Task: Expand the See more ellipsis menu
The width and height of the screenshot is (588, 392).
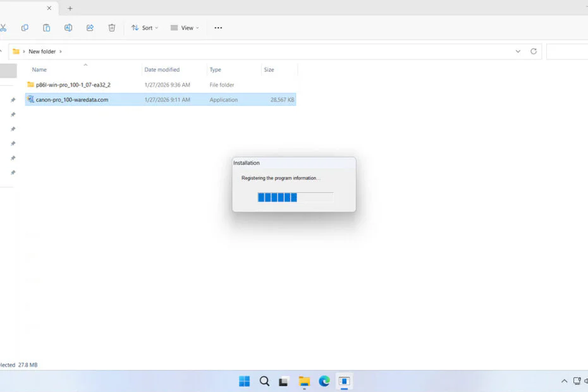Action: click(x=218, y=28)
